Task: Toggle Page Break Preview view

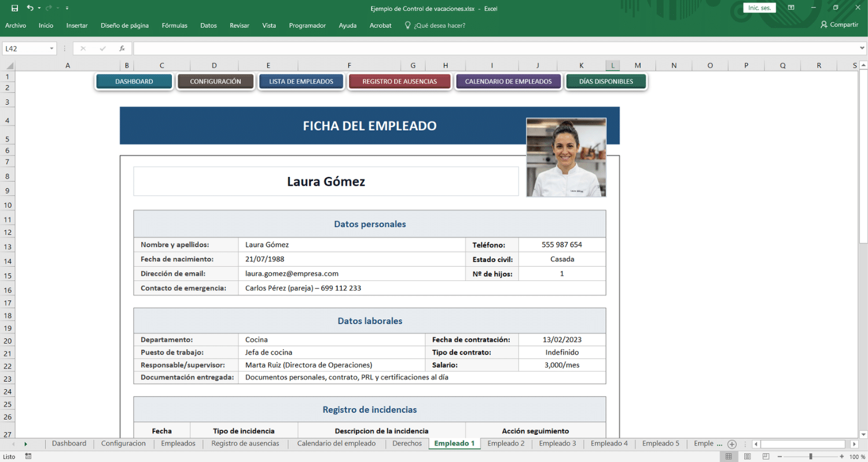Action: pos(765,457)
